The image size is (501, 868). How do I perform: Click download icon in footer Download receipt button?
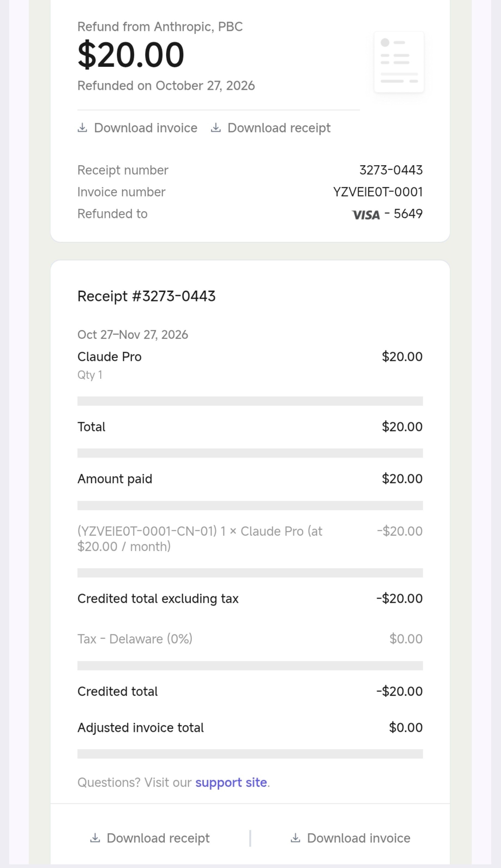point(95,838)
